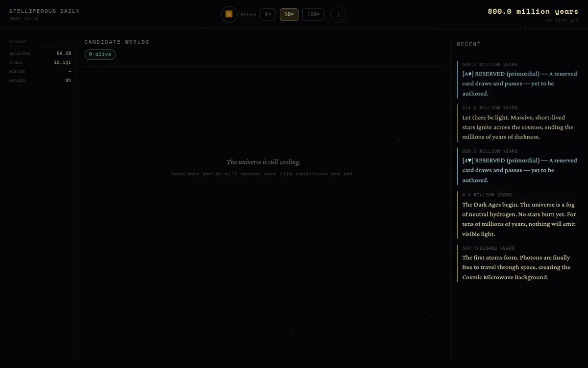Image resolution: width=588 pixels, height=368 pixels.
Task: Click the STELLIFEROUS DAILY title
Action: (44, 11)
